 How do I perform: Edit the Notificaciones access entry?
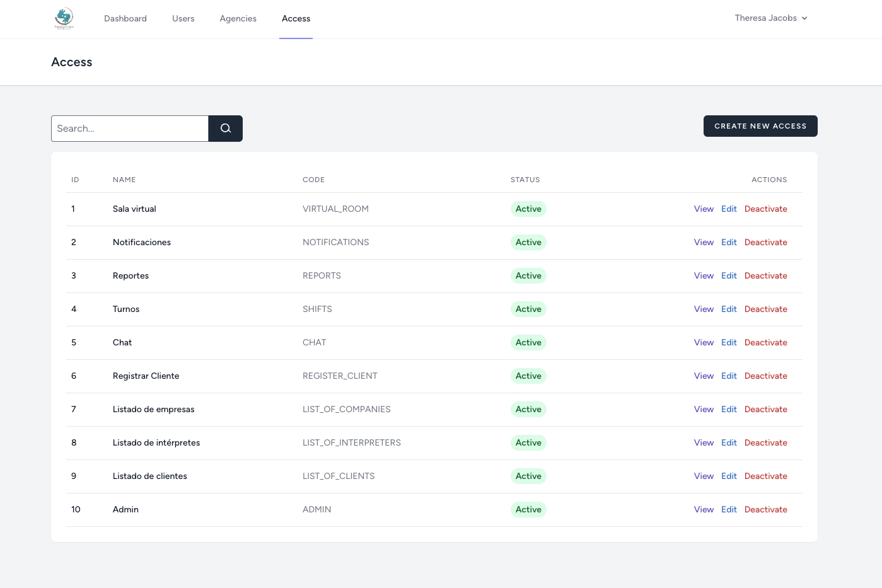(729, 243)
